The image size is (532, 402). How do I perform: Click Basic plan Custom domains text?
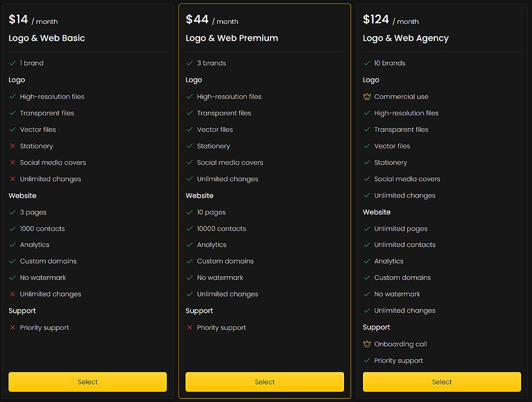(48, 261)
